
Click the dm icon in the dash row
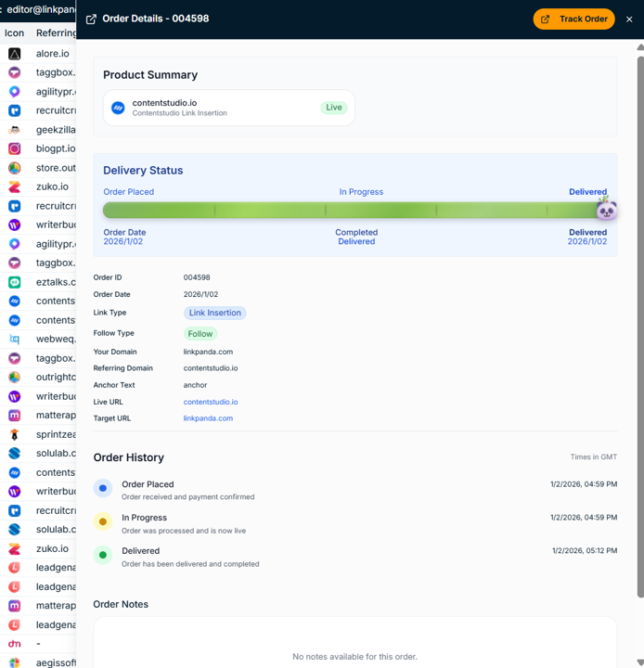click(15, 644)
